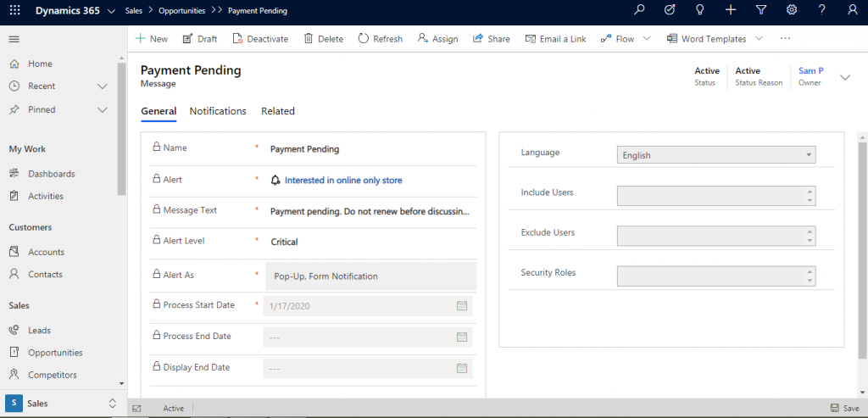868x418 pixels.
Task: Expand the Recent section in sidebar
Action: point(103,86)
